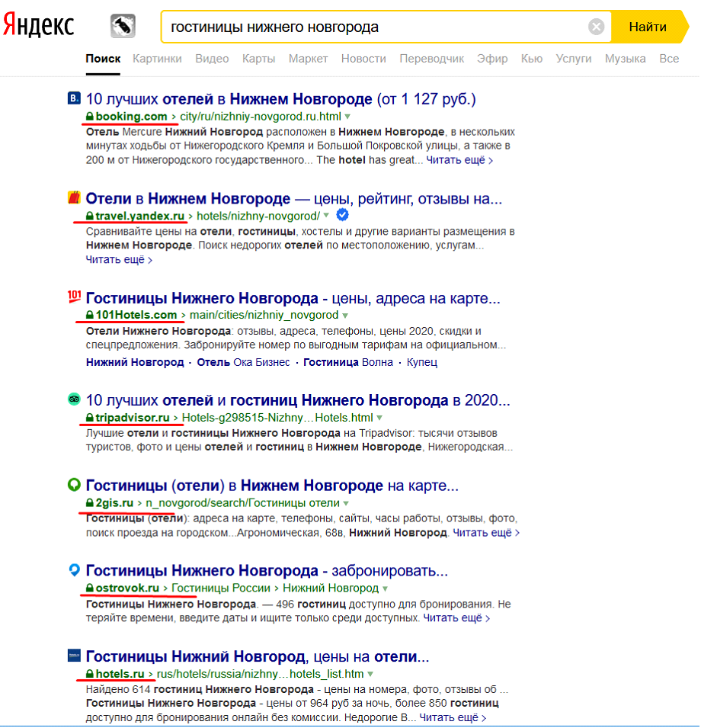
Task: Click Читать ещё under the hotels.ru result
Action: (x=453, y=718)
